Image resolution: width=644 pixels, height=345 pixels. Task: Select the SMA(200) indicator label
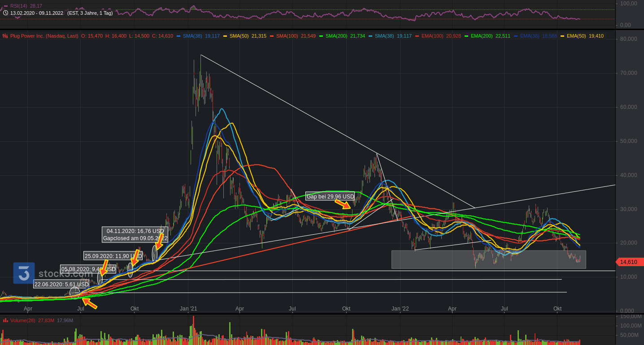337,36
